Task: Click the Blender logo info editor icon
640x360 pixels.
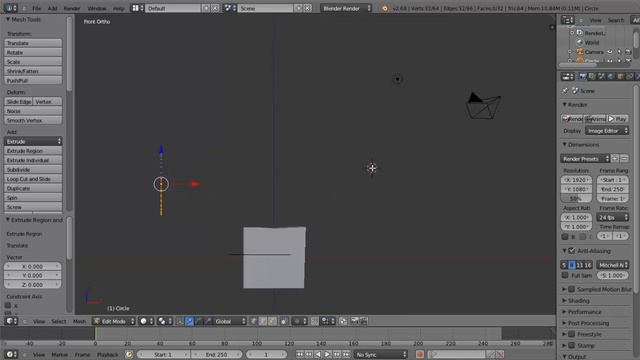Action: (384, 8)
